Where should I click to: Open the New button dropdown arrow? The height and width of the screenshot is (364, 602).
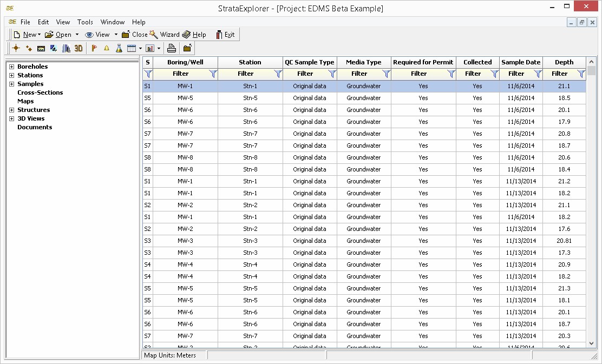click(x=40, y=35)
